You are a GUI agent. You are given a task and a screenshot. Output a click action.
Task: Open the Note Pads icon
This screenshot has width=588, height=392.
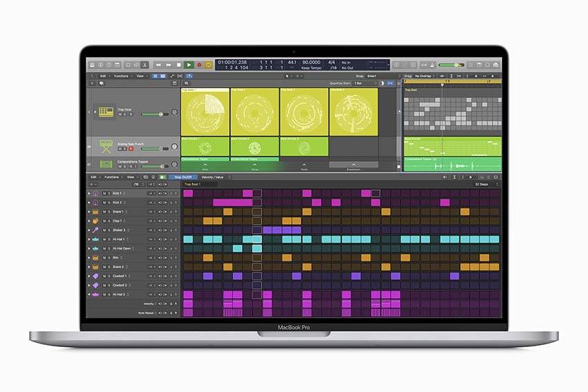[x=479, y=65]
